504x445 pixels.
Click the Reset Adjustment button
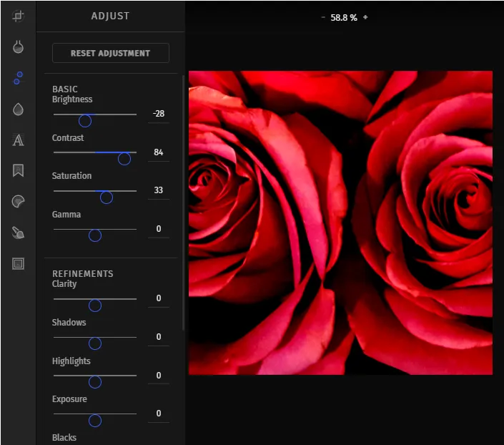[111, 53]
